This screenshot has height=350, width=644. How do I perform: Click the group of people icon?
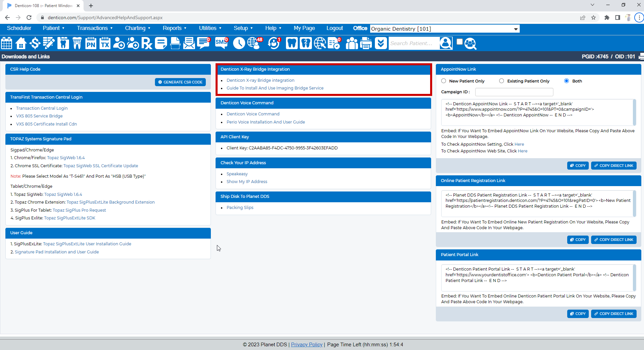352,43
